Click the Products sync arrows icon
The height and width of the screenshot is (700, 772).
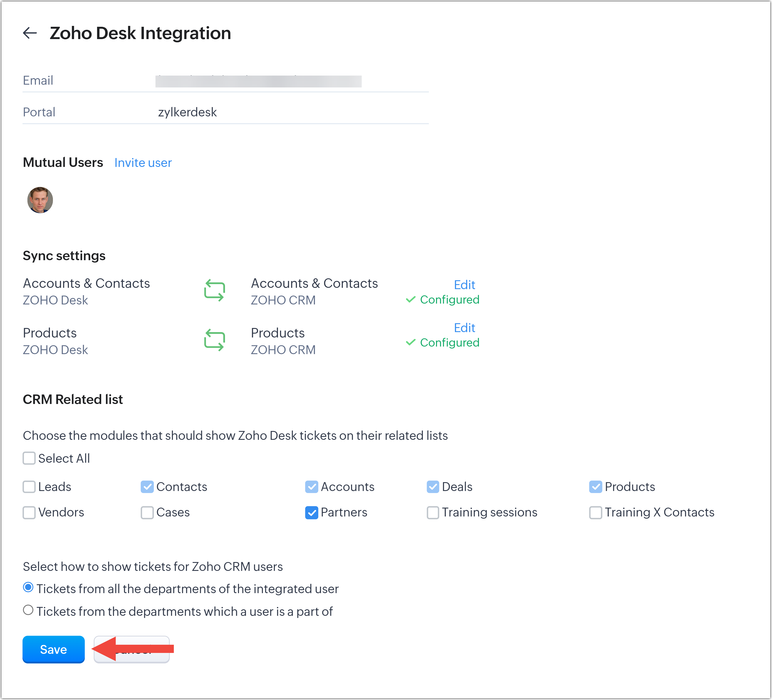tap(214, 340)
